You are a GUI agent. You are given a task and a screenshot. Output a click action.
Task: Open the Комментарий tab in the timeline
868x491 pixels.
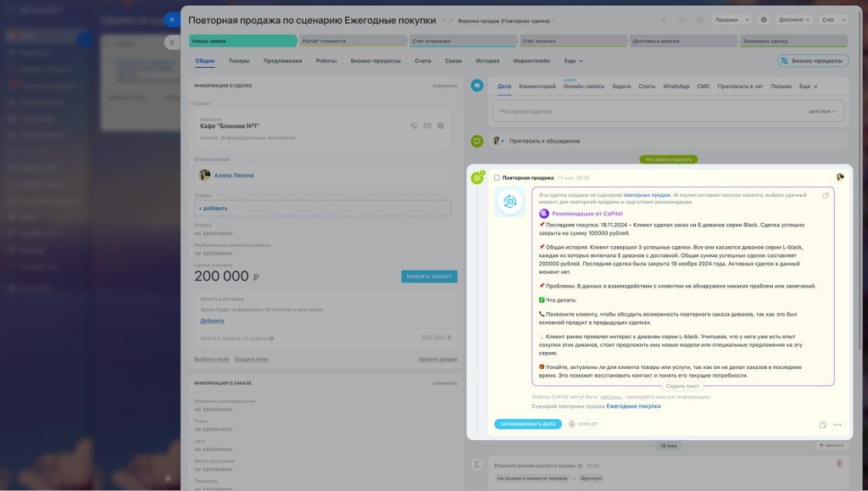[537, 86]
